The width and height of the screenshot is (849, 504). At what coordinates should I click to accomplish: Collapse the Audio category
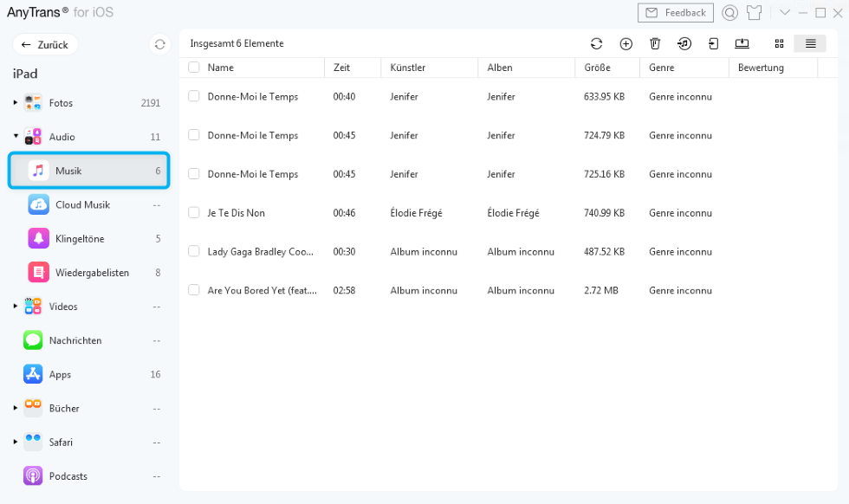(15, 137)
